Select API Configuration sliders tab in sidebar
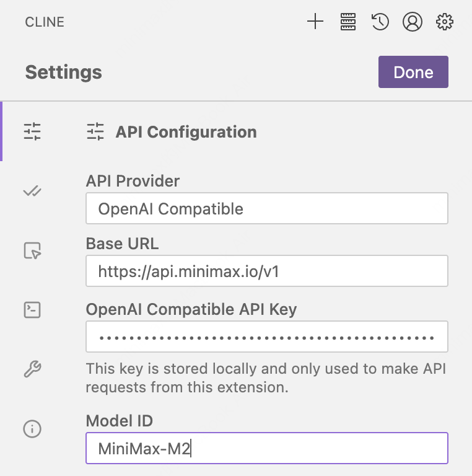 32,131
